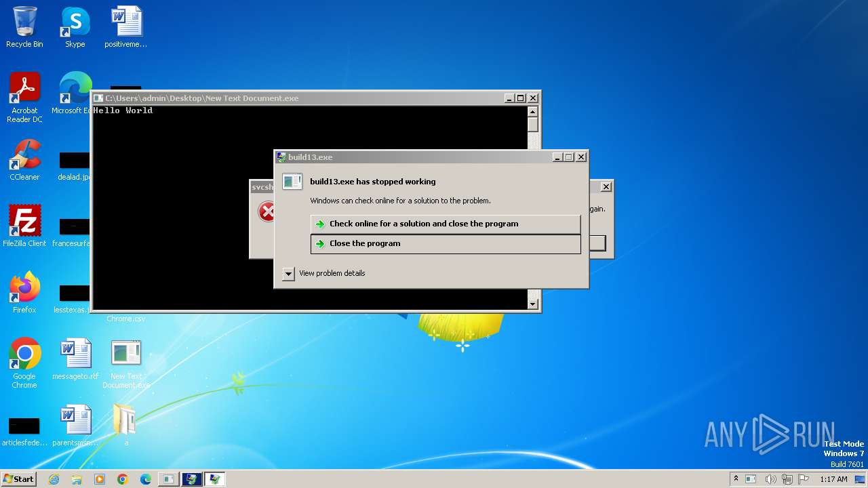Open the Microsoft Edge desktop shortcut
Screen dimensions: 868x488
click(x=73, y=94)
